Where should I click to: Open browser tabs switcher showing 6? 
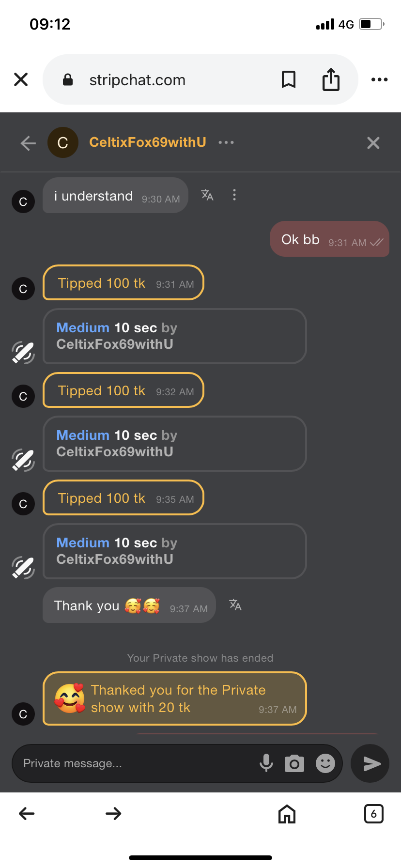coord(373,814)
